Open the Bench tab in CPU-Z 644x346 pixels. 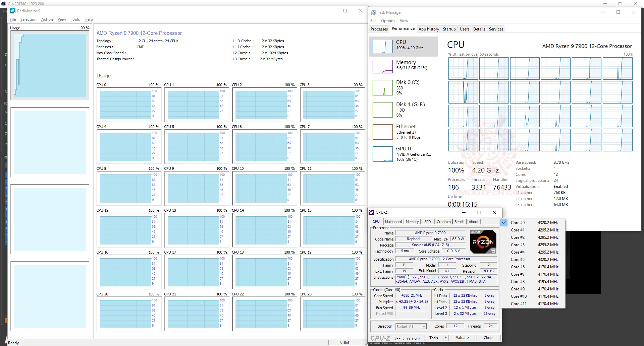pos(459,222)
